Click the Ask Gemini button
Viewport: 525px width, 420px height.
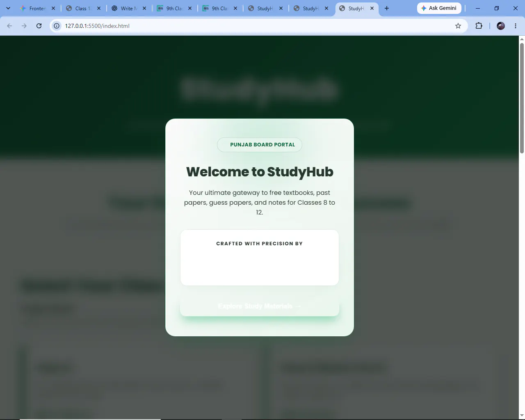point(439,8)
